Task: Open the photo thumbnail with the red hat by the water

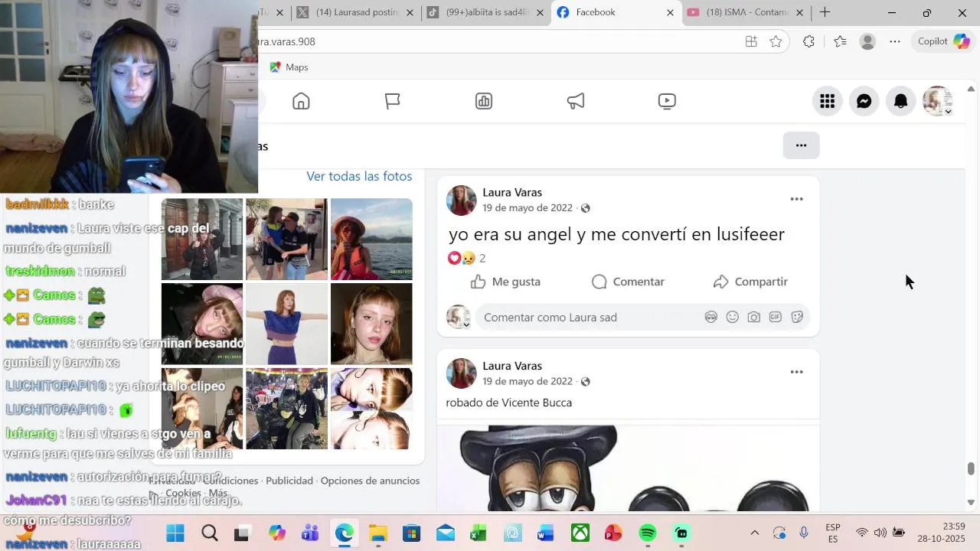Action: [x=371, y=239]
